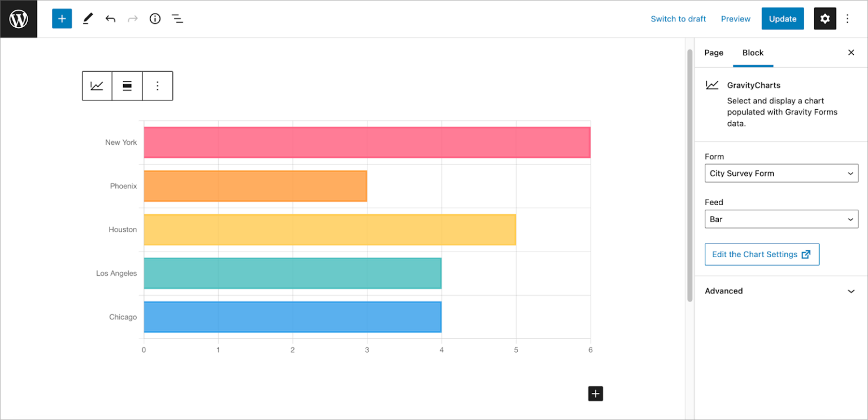Click Edit the Chart Settings
868x420 pixels.
[x=762, y=254]
